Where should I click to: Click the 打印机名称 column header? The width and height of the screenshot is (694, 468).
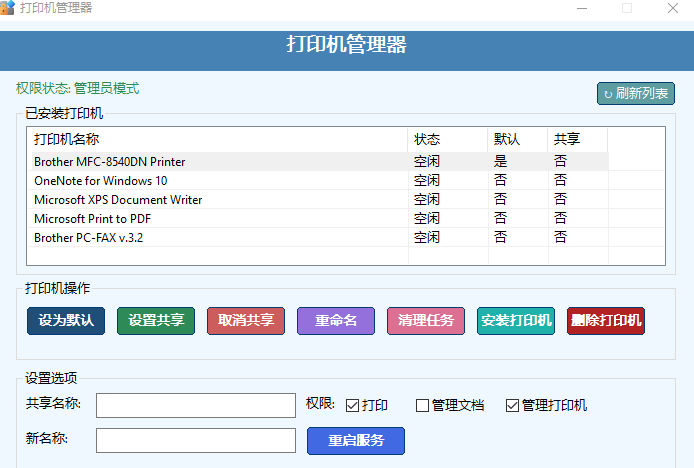click(x=67, y=139)
